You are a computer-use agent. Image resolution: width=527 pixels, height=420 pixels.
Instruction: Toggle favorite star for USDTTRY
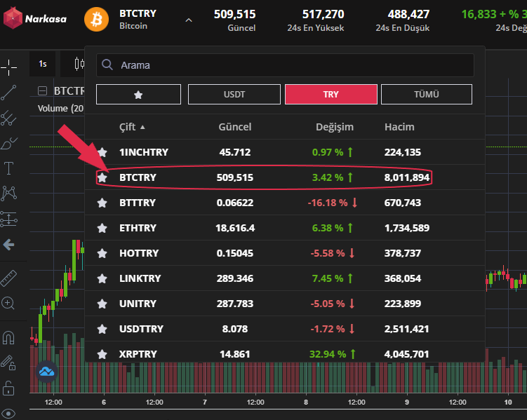pos(102,329)
